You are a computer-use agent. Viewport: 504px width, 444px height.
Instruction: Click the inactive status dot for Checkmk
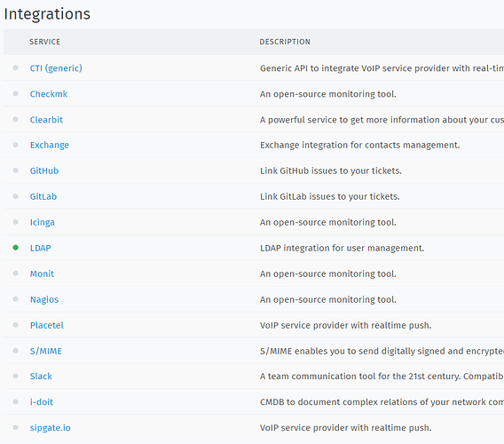tap(15, 93)
